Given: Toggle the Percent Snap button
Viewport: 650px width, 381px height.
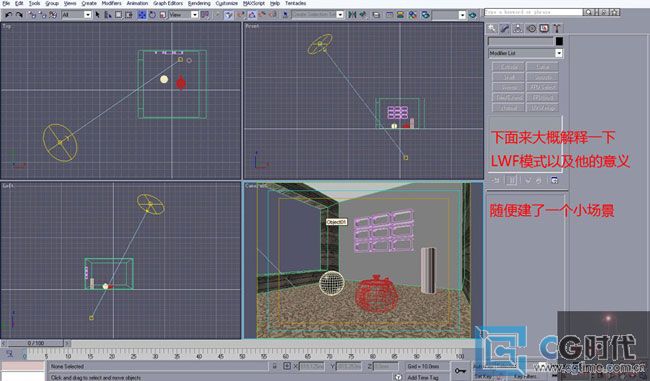Looking at the screenshot, I should point(262,15).
